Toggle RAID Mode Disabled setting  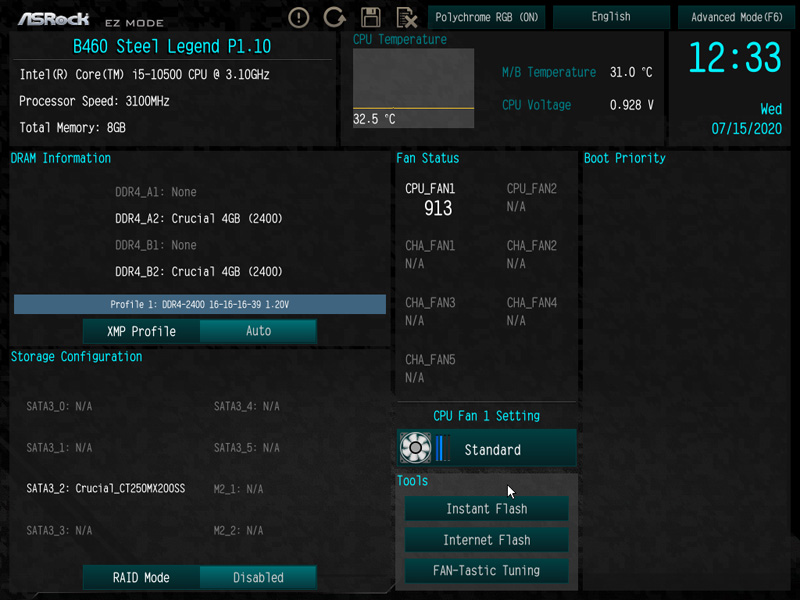(x=258, y=578)
